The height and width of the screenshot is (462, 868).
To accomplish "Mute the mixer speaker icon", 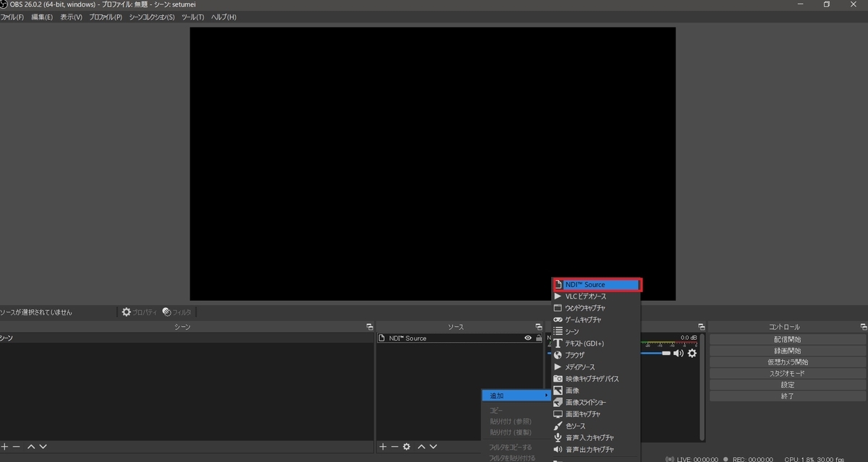I will pyautogui.click(x=678, y=353).
